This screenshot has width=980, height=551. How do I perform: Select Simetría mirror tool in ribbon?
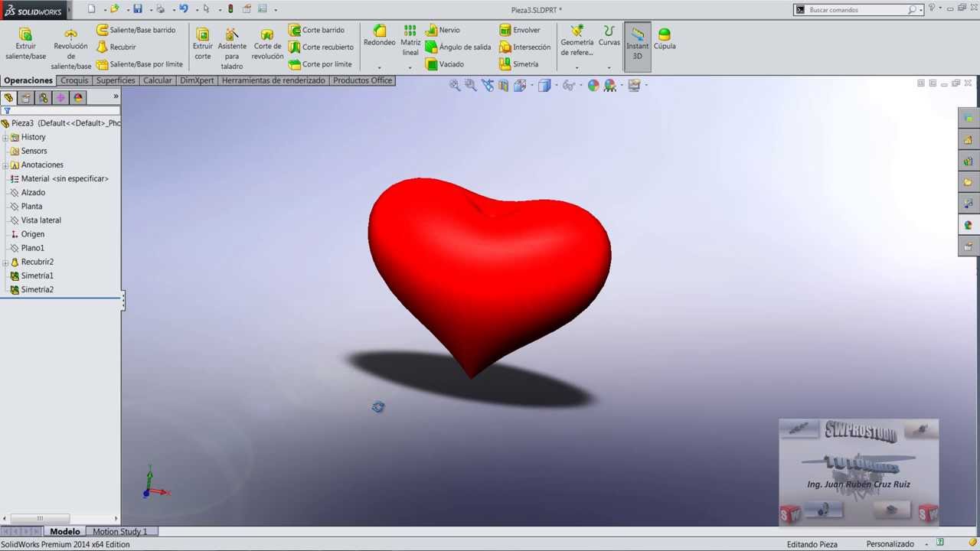click(x=519, y=64)
